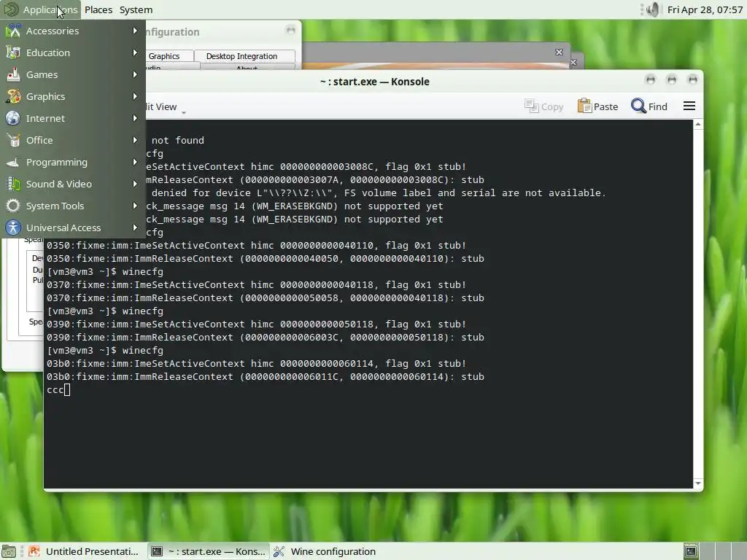The width and height of the screenshot is (747, 560).
Task: Expand the Games submenu arrow
Action: click(x=135, y=75)
